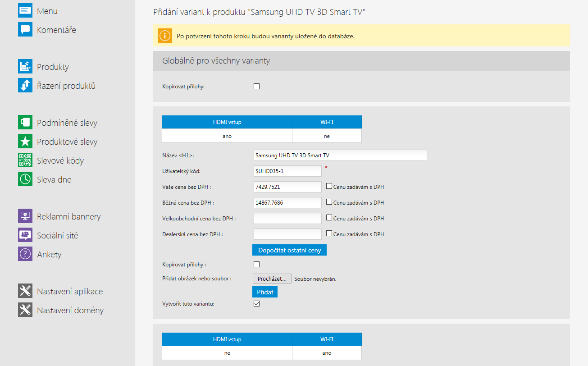Image resolution: width=588 pixels, height=366 pixels.
Task: Click 'Soubor nevybrán.' text
Action: pos(315,279)
